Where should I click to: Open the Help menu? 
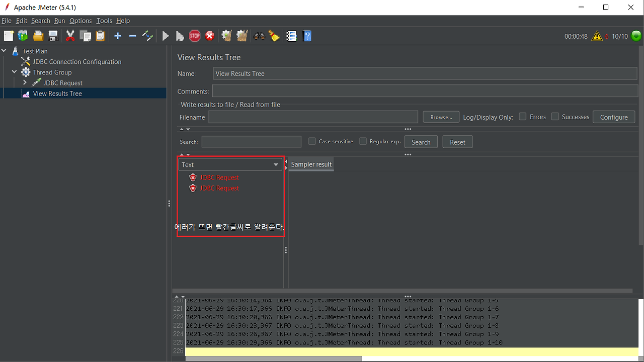point(123,21)
